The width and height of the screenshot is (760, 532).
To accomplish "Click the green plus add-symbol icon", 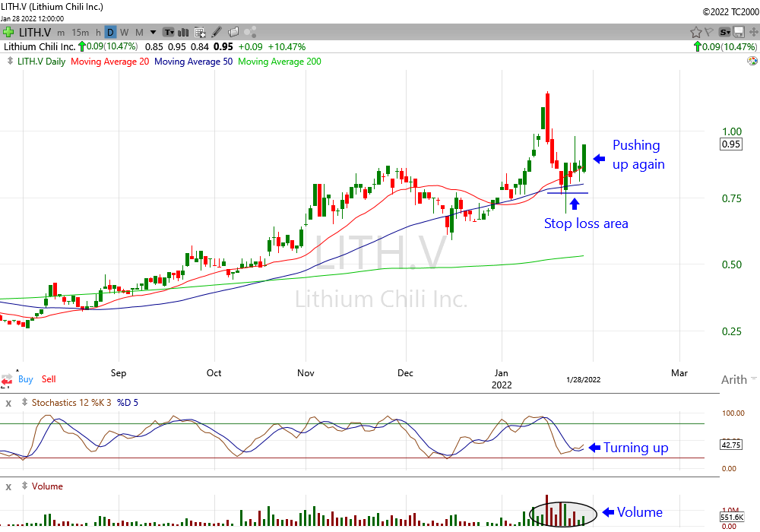I will click(x=8, y=33).
